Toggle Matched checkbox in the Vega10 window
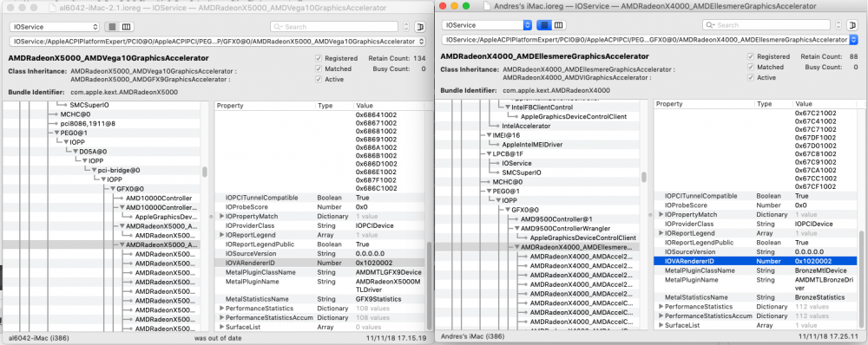Viewport: 868px width, 345px height. click(319, 68)
